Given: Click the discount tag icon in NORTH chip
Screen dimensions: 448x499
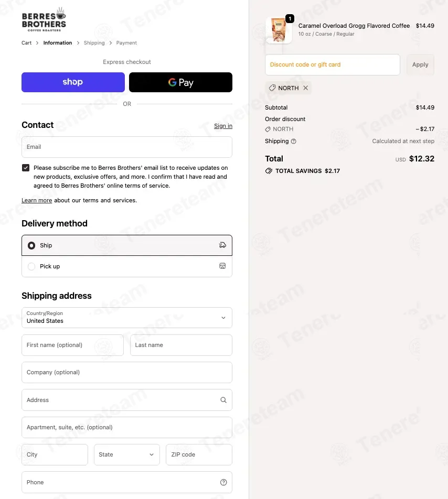Looking at the screenshot, I should pos(272,88).
